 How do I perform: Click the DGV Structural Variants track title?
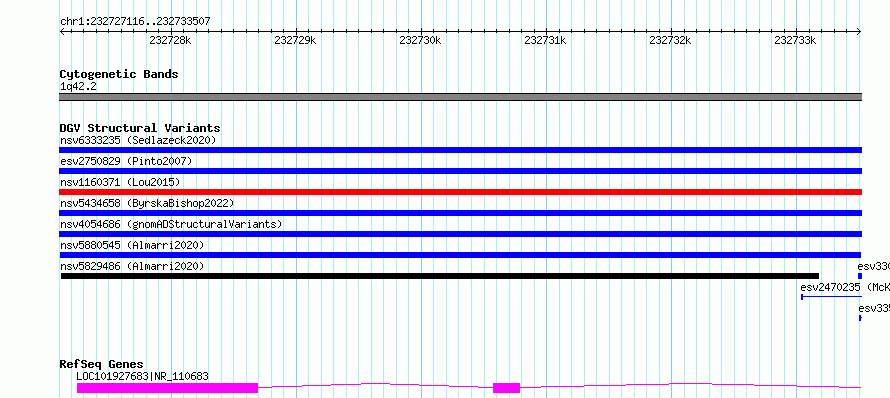tap(140, 128)
